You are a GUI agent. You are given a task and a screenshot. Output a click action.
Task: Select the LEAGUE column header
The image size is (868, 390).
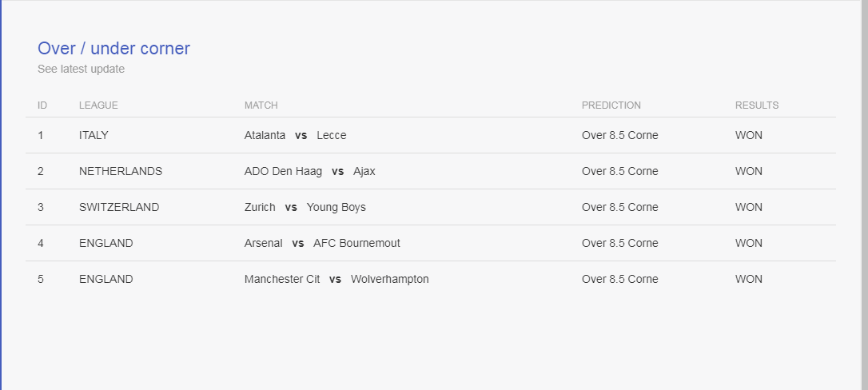point(98,105)
